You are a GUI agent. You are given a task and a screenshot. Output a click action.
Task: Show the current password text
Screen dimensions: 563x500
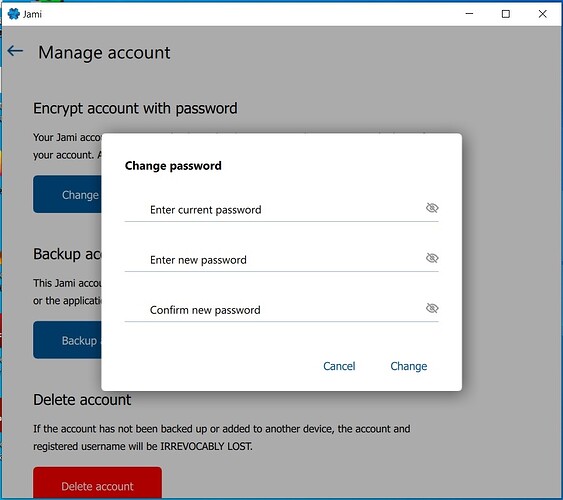[432, 208]
